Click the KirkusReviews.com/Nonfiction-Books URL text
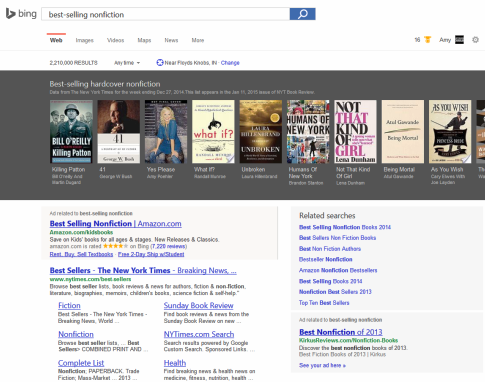Screen dimensions: 485x382 click(348, 341)
